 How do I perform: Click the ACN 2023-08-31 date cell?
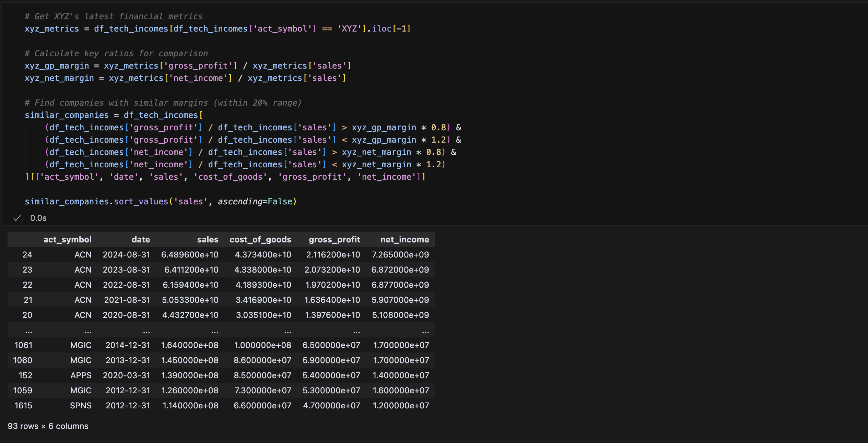click(x=126, y=270)
